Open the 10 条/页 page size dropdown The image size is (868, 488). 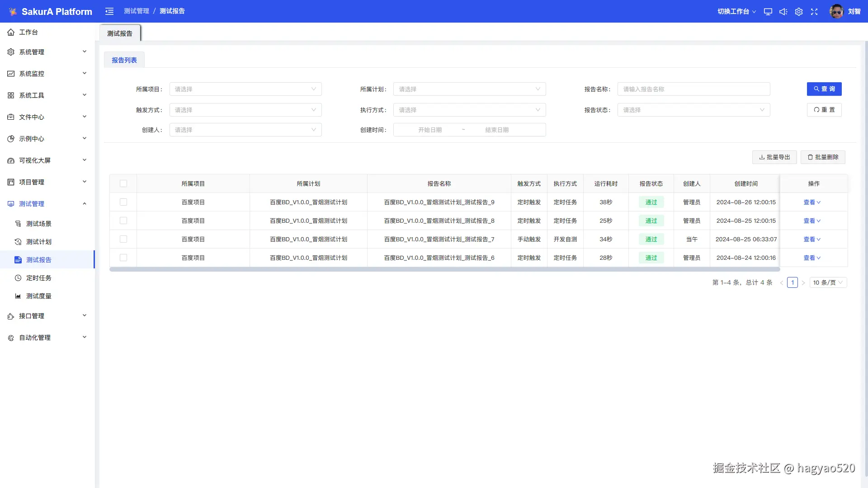tap(828, 282)
